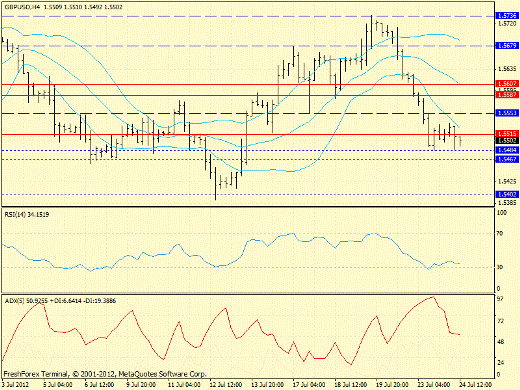Select the red 1.5515 level label
520x390 pixels.
pos(507,133)
